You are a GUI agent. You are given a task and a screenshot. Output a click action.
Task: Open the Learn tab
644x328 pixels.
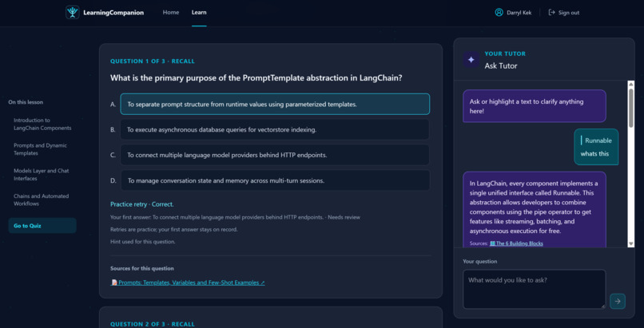coord(199,12)
